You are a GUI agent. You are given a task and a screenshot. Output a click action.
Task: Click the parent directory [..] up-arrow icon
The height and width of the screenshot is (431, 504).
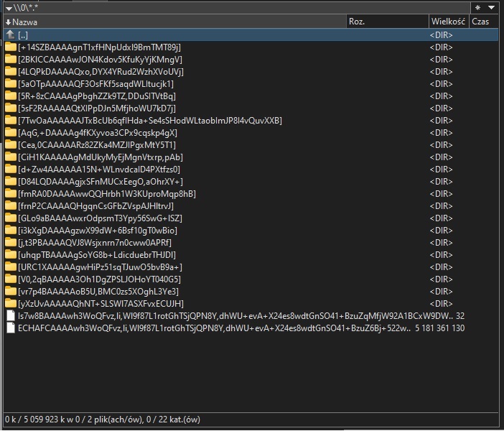pos(10,34)
